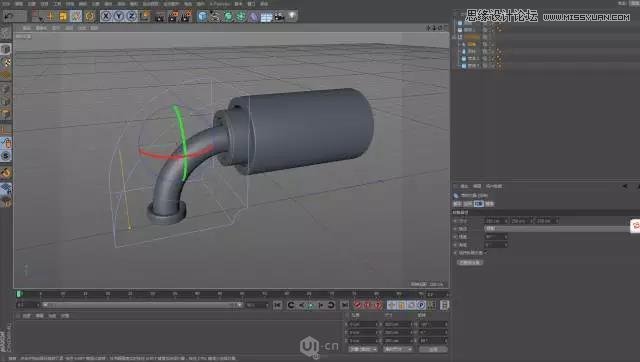Click the attributes back arrow icon
This screenshot has width=640, height=362.
(625, 186)
